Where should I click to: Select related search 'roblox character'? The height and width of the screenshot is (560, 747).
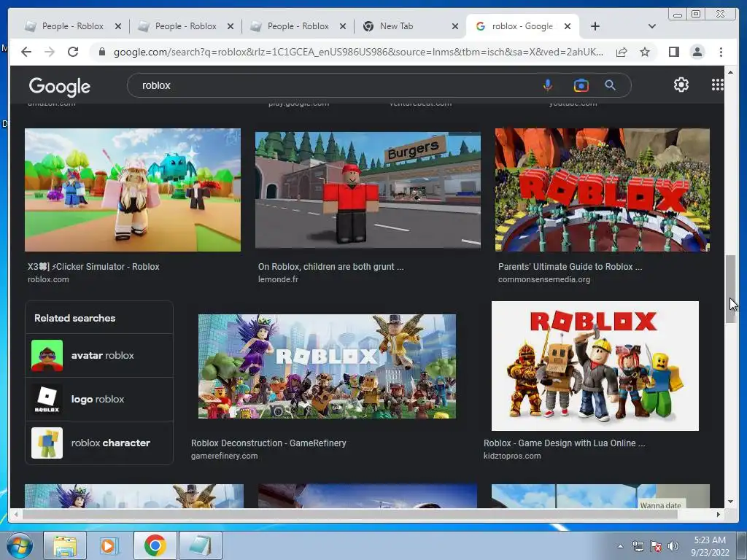point(99,443)
